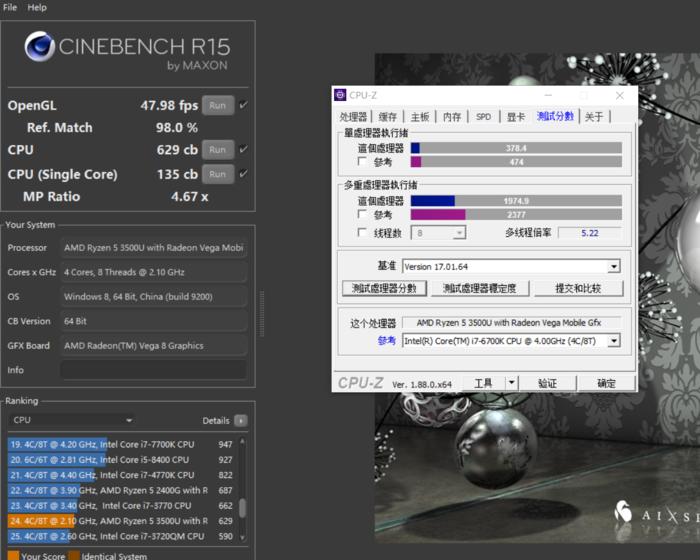Viewport: 700px width, 560px height.
Task: Click the CPU-Z title bar icon
Action: 340,95
